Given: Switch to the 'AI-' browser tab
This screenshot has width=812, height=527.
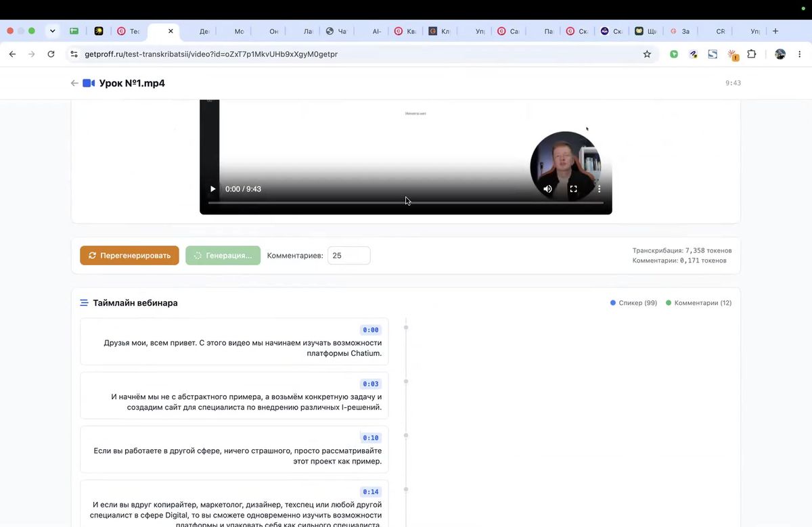Looking at the screenshot, I should pos(377,31).
